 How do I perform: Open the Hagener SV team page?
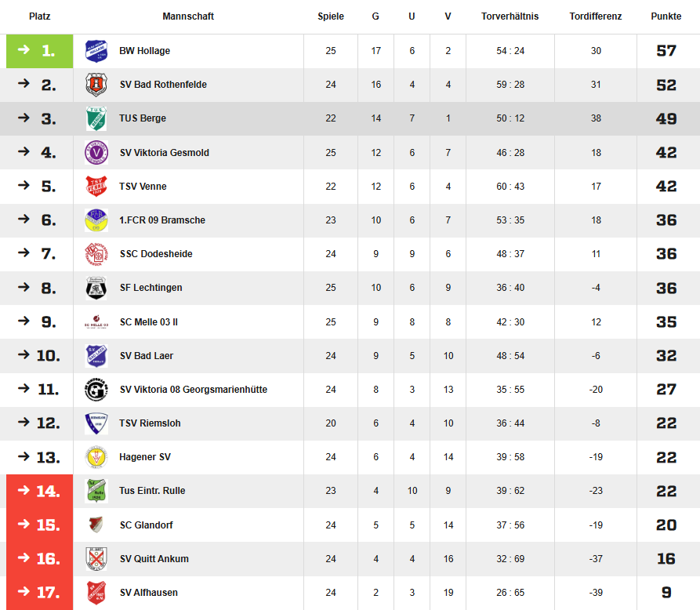point(145,457)
